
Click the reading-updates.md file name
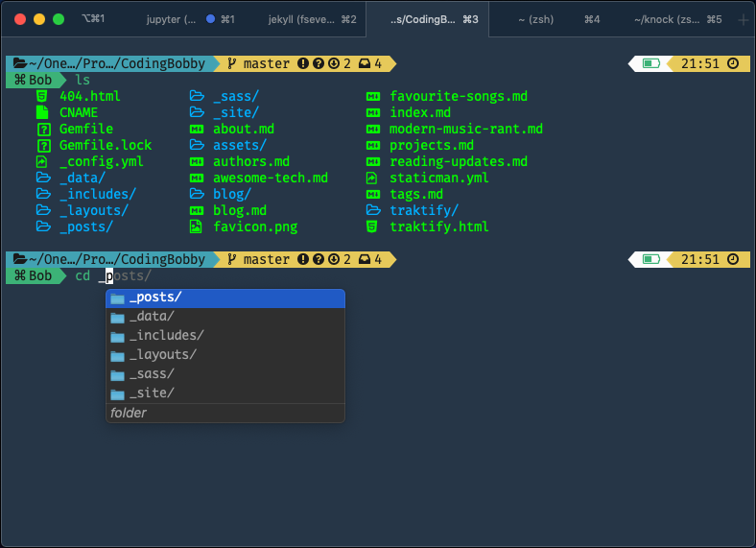click(x=459, y=161)
